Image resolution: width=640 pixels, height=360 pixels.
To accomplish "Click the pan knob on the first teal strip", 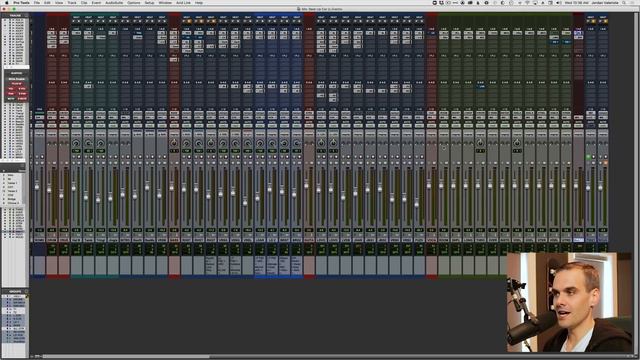I will point(76,143).
